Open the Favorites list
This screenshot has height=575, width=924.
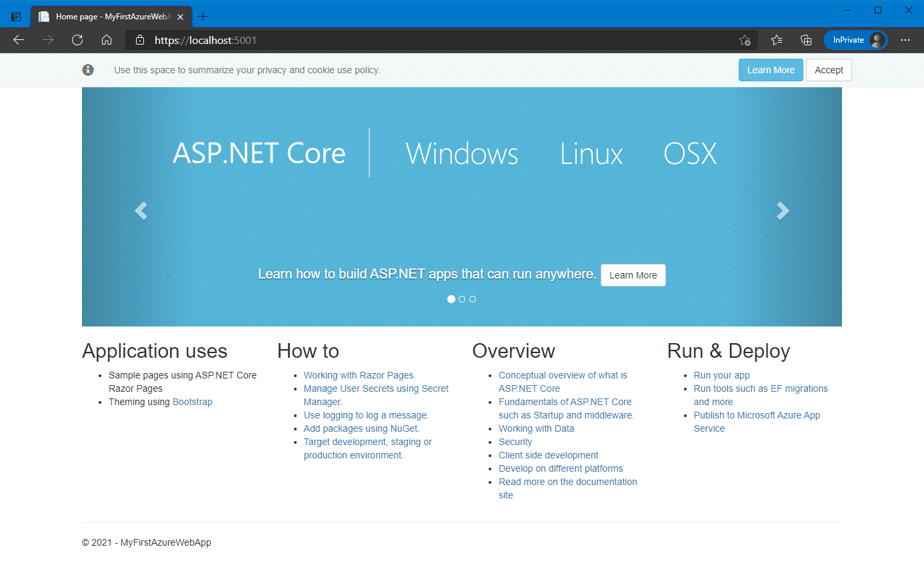777,40
